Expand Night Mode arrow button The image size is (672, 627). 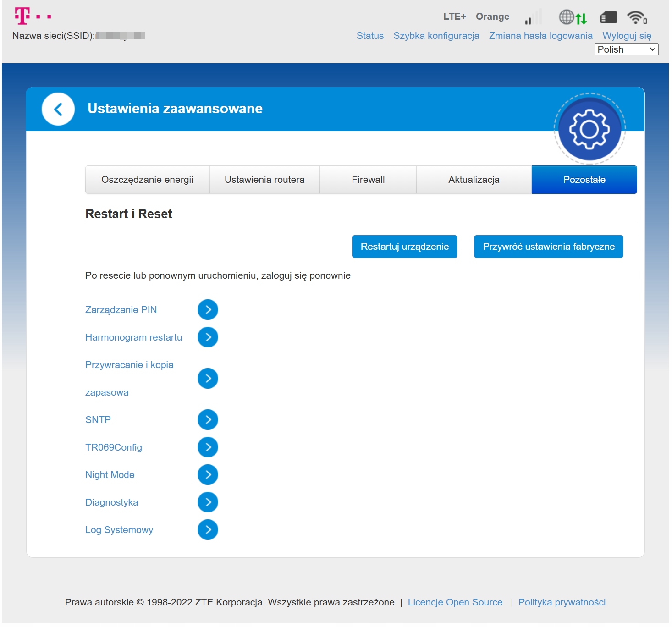(208, 475)
